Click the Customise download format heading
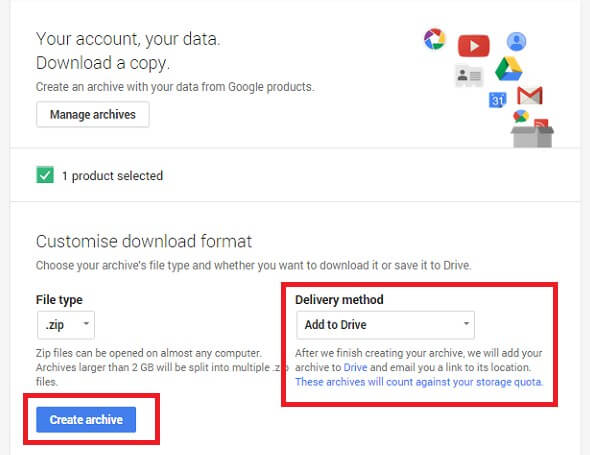 tap(144, 242)
